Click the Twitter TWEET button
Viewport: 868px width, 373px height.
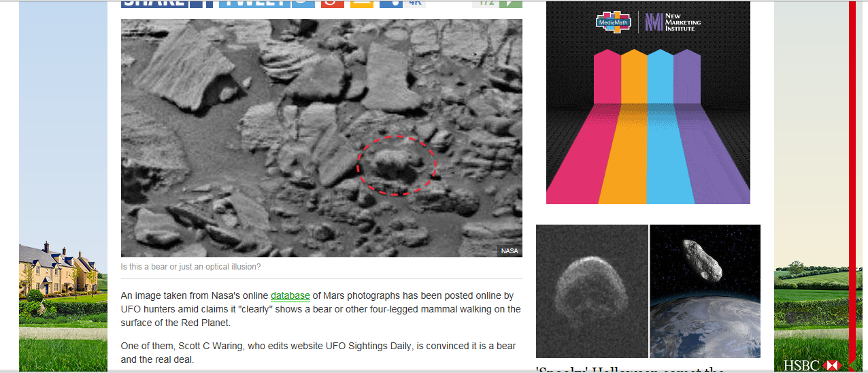pyautogui.click(x=267, y=3)
